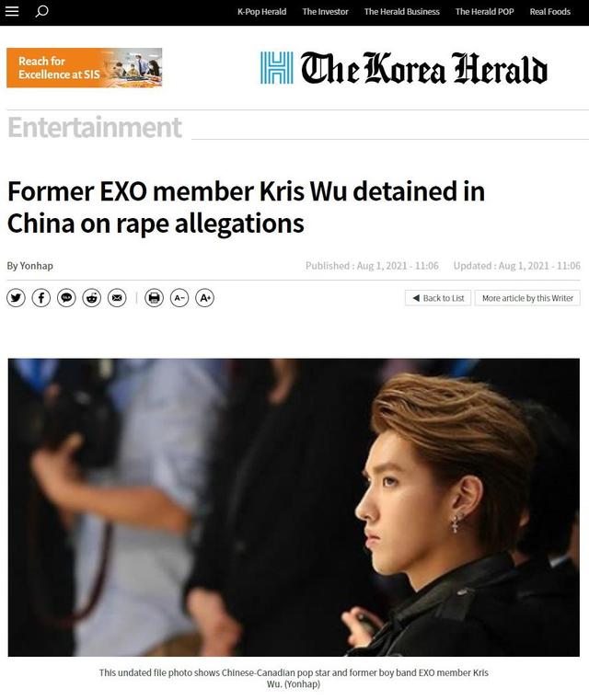
Task: Share article on Facebook
Action: [41, 298]
